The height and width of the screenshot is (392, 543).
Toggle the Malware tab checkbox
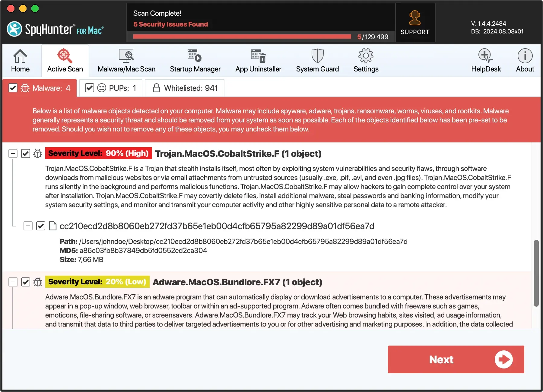tap(13, 88)
